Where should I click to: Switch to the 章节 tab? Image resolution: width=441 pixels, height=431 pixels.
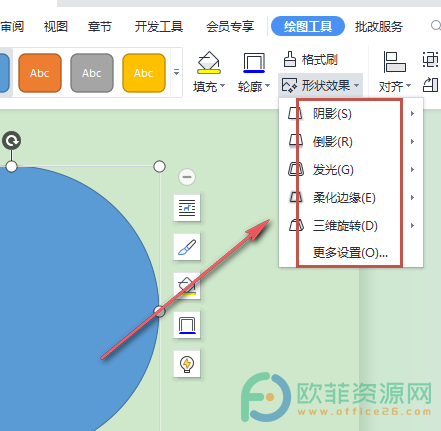coord(100,26)
